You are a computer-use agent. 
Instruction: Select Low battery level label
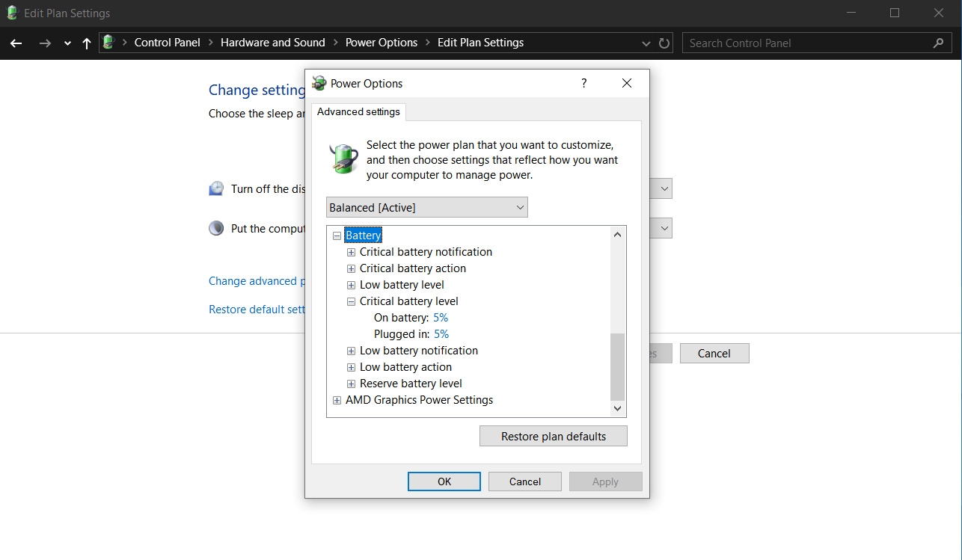(402, 285)
